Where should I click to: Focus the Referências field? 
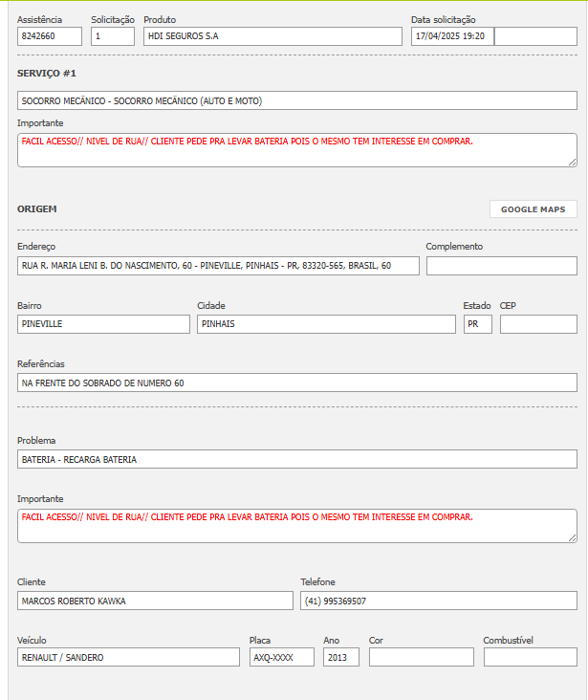tap(296, 383)
